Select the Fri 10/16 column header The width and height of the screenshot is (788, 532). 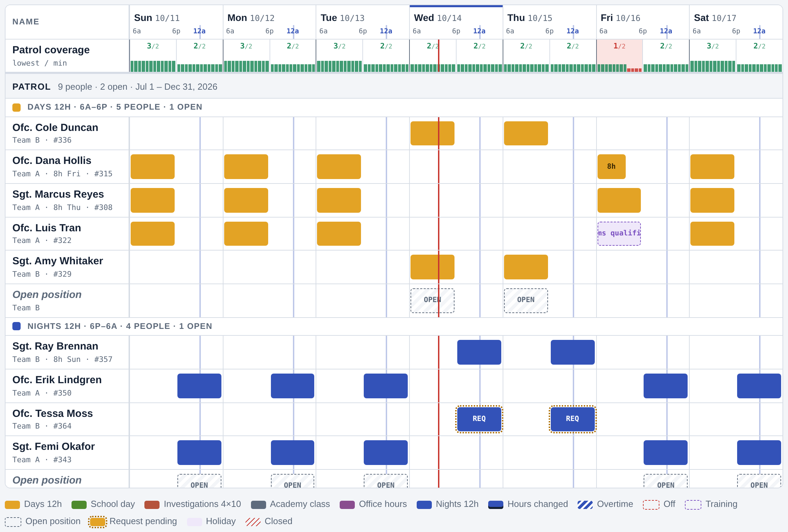coord(643,22)
